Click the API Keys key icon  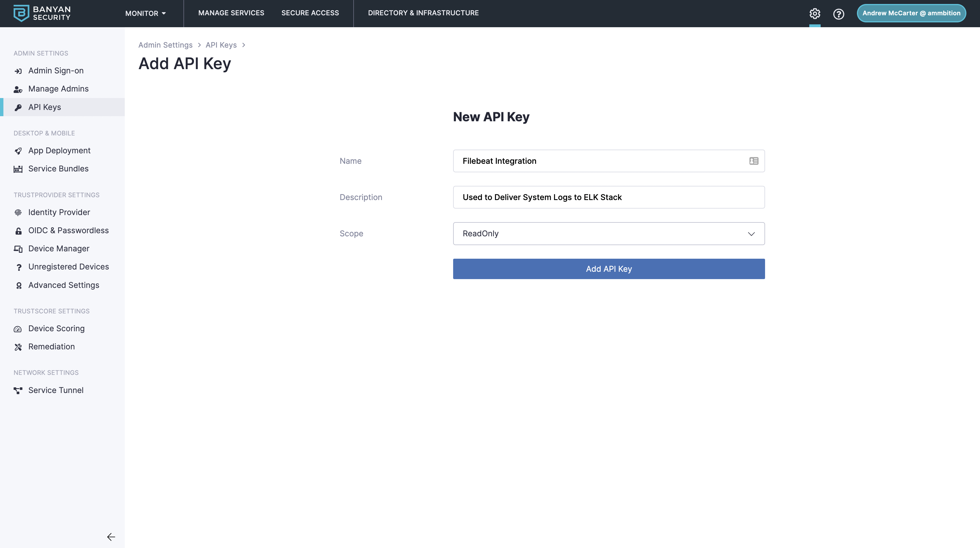pos(18,108)
